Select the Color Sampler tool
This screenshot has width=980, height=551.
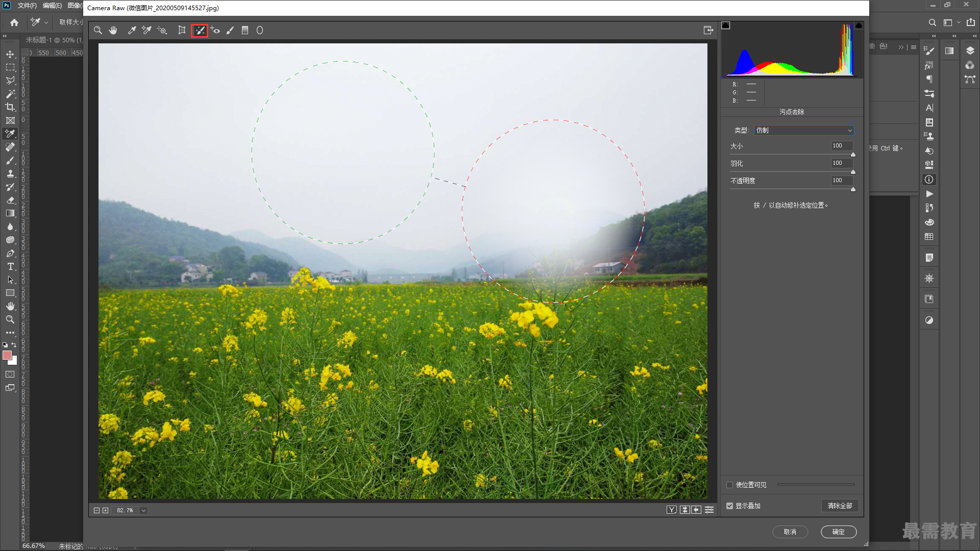146,31
